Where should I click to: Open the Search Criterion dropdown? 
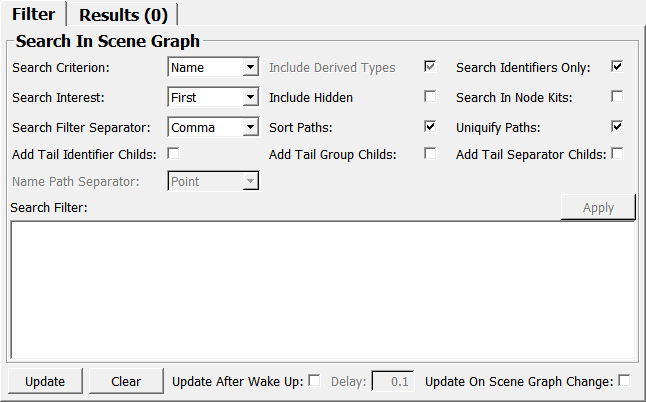(x=213, y=68)
